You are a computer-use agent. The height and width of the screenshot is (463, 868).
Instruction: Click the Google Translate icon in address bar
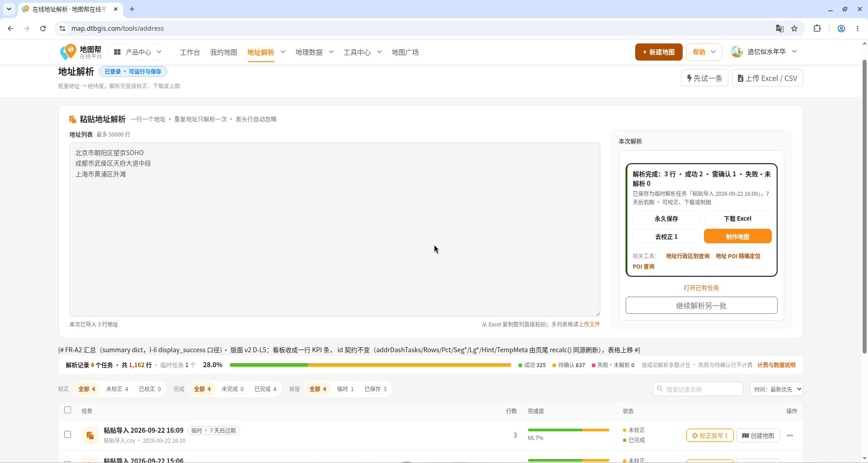tap(779, 28)
